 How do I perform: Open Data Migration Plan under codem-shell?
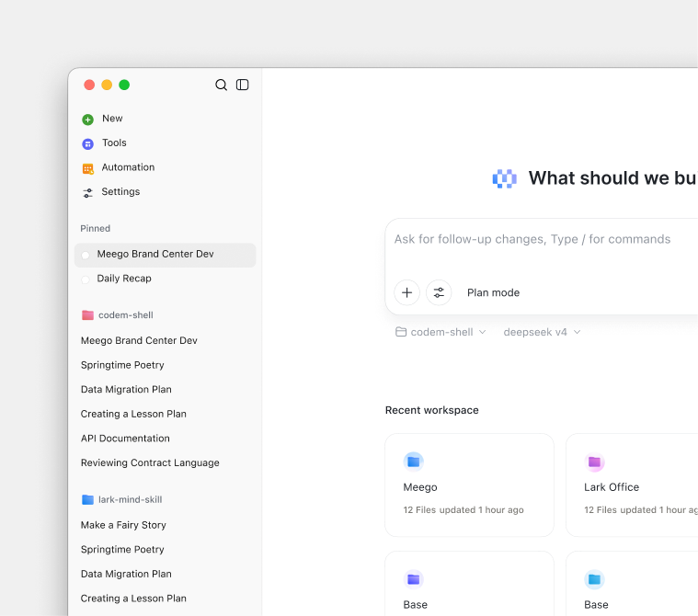tap(126, 390)
